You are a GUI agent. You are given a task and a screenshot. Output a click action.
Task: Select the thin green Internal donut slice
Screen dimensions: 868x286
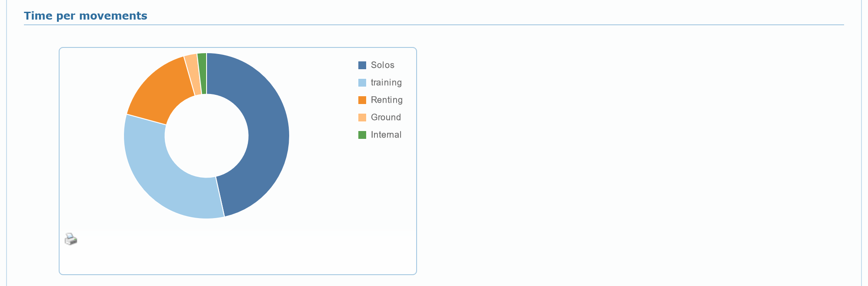[202, 69]
